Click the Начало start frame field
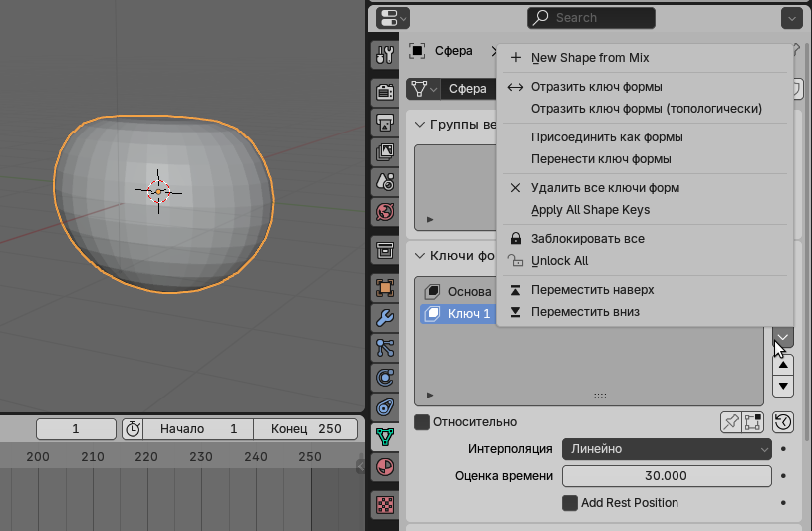Screen dimensions: 812x531 coord(198,429)
